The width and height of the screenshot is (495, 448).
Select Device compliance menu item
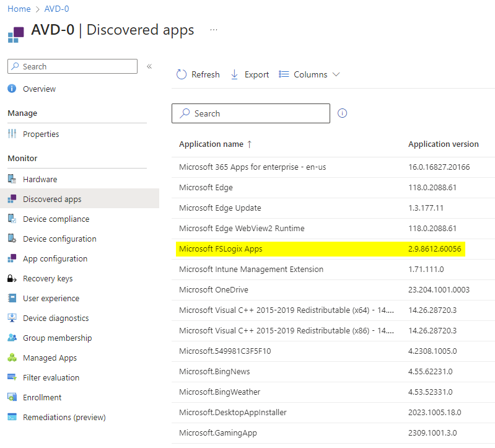point(56,219)
